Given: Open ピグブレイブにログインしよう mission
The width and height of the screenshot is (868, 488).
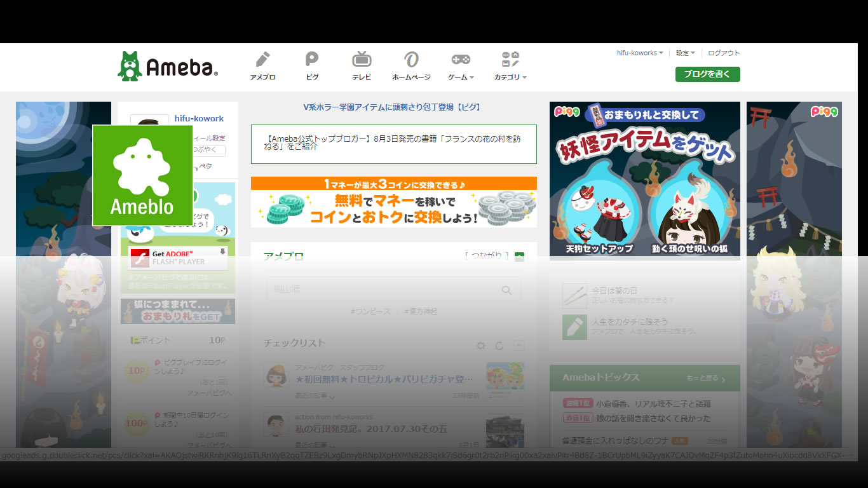Looking at the screenshot, I should point(192,367).
